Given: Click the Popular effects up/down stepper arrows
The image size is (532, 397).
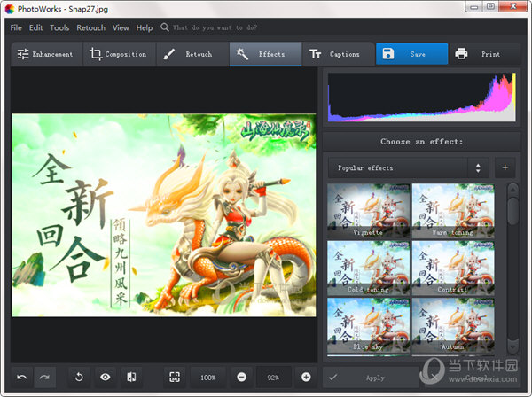Looking at the screenshot, I should click(478, 167).
